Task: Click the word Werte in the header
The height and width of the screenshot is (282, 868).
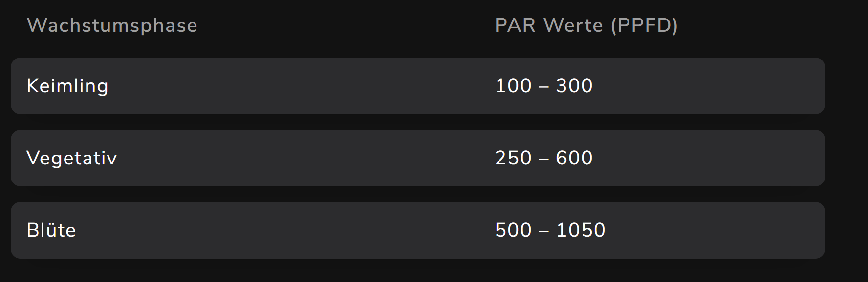Action: coord(573,25)
